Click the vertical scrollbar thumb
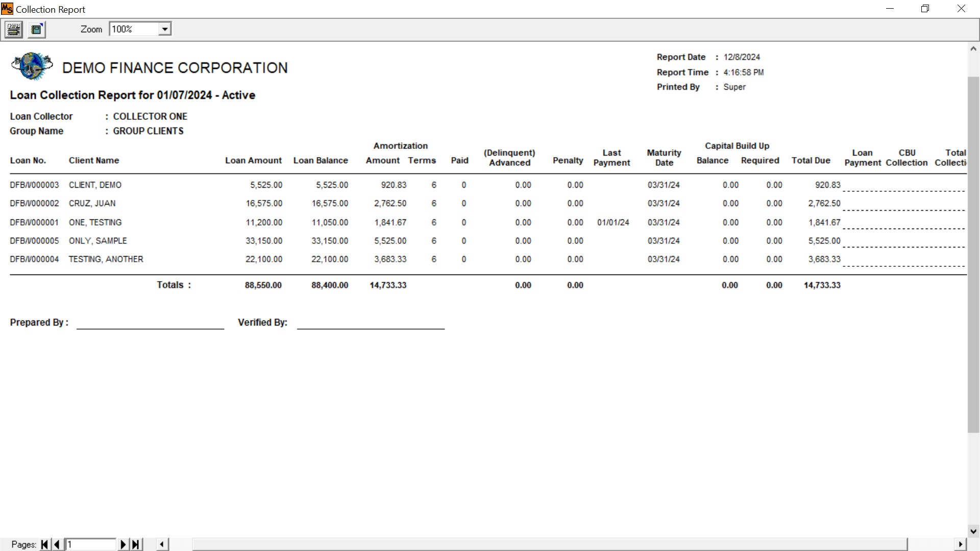Screen dimensions: 980x551 pos(973,255)
